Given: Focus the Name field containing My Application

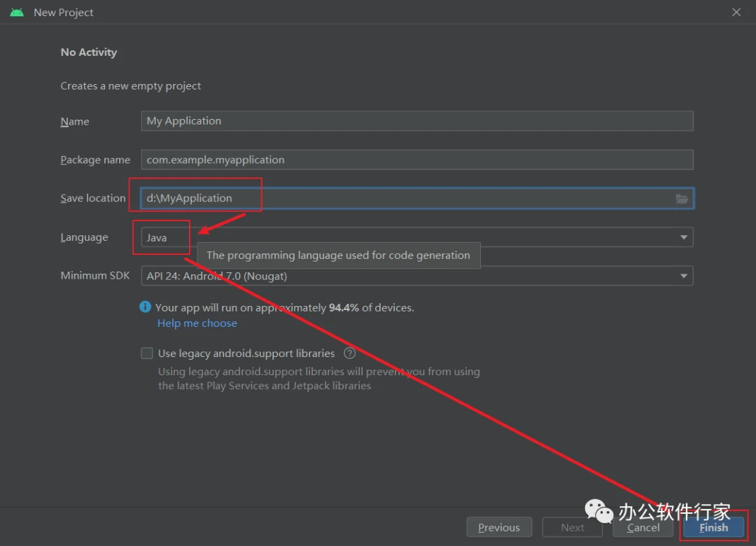Looking at the screenshot, I should [x=416, y=121].
